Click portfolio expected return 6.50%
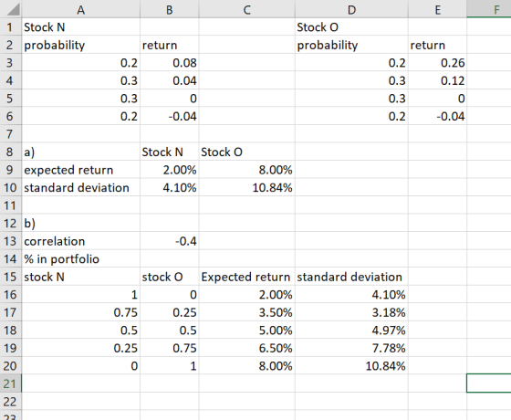511x420 pixels. tap(247, 348)
